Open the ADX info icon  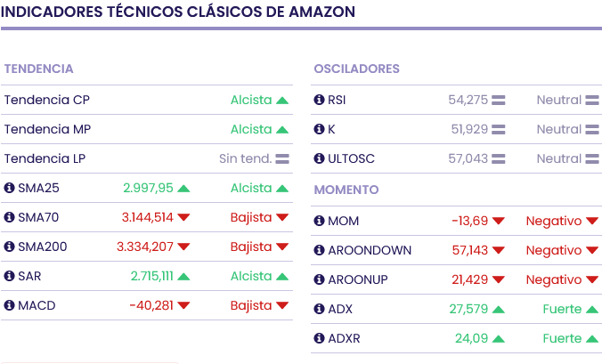point(320,310)
